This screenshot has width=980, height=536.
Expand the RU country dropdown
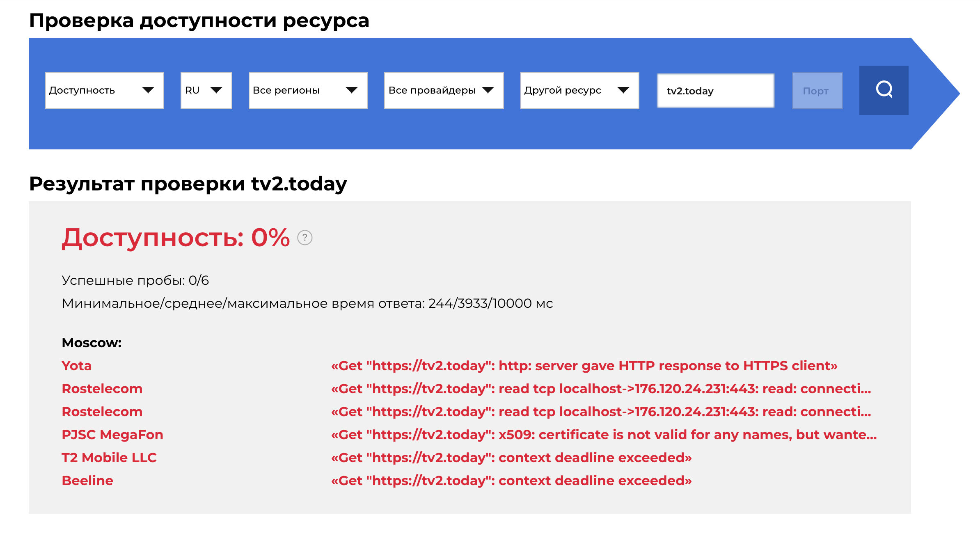[206, 91]
